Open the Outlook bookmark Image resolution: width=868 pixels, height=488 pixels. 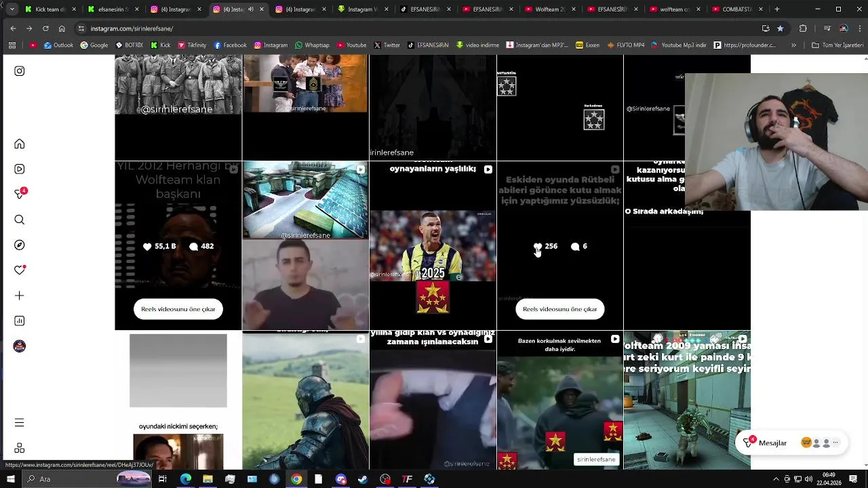pos(58,45)
